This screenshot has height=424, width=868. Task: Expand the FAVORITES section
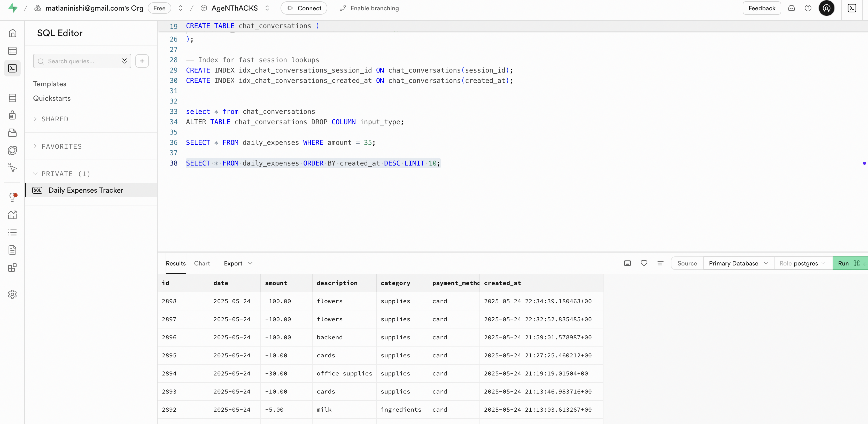pos(61,146)
